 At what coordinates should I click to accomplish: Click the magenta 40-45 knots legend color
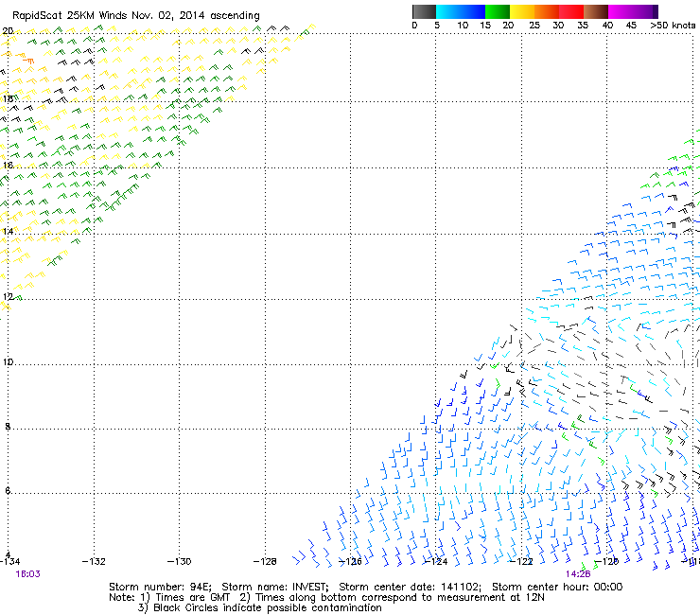click(x=621, y=11)
